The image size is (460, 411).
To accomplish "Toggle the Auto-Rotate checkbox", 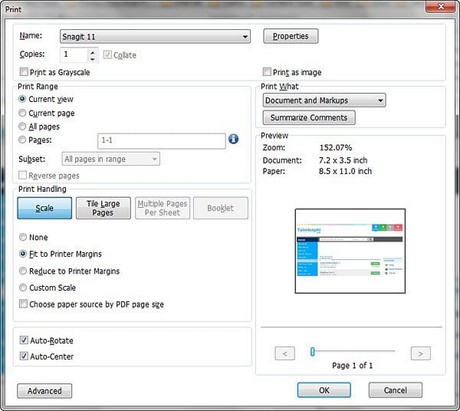I will [24, 340].
